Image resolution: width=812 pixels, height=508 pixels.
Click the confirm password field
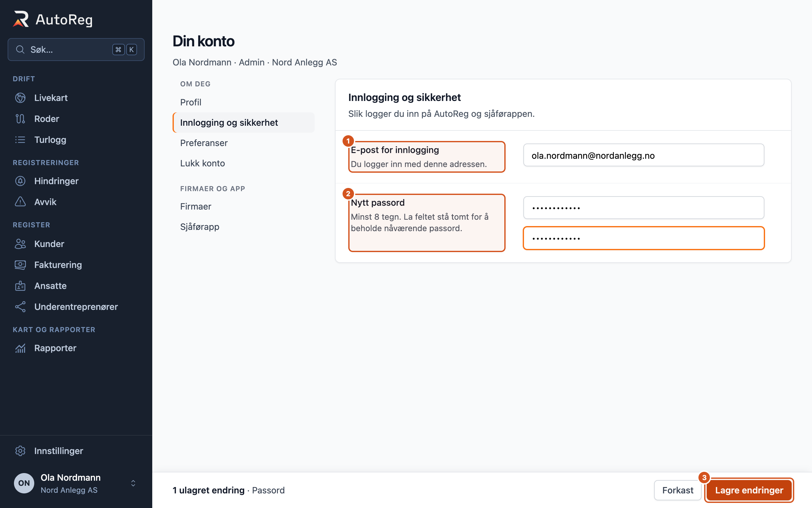click(644, 238)
